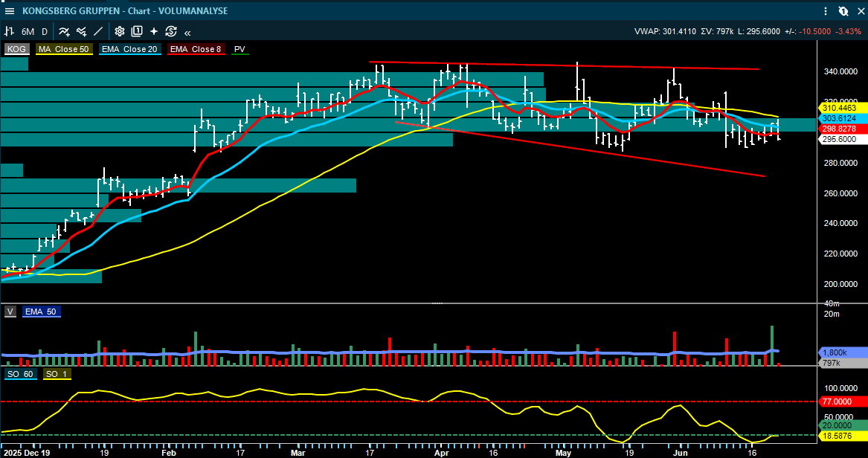Select the lower red support trend line

point(580,149)
